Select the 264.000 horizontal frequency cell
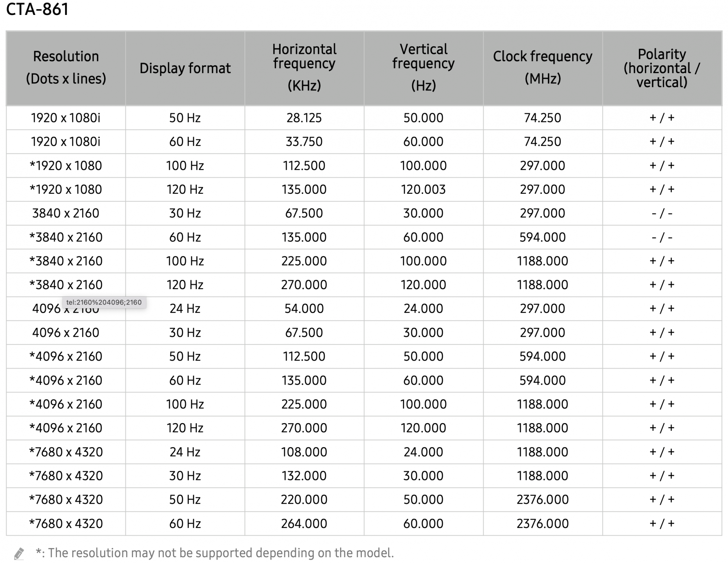Image resolution: width=728 pixels, height=563 pixels. point(304,524)
